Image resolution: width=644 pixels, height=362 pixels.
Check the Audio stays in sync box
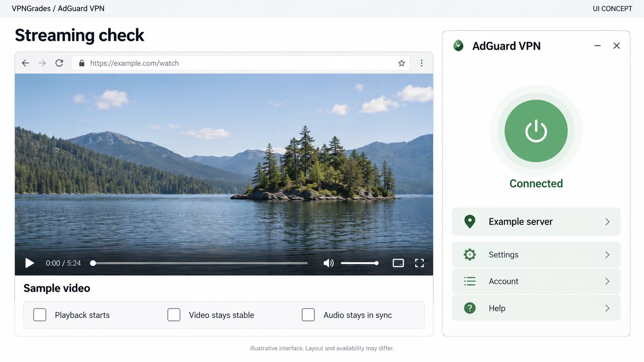[309, 315]
